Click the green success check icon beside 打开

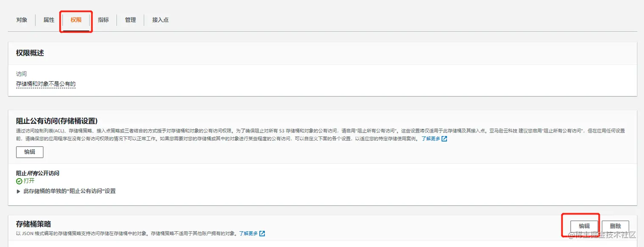19,180
